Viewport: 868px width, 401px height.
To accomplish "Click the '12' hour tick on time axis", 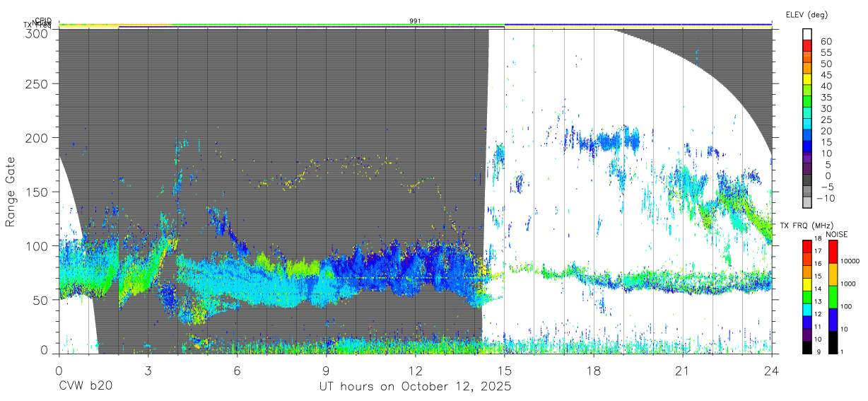I will (415, 371).
